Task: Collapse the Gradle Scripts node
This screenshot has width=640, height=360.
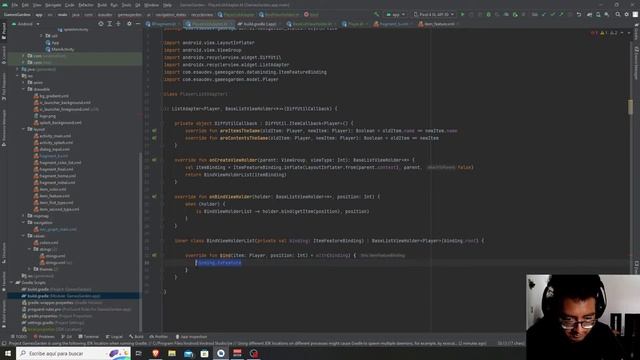Action: click(12, 282)
